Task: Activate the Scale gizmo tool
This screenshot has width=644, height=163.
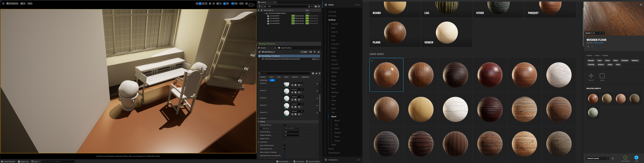Action: point(206,4)
